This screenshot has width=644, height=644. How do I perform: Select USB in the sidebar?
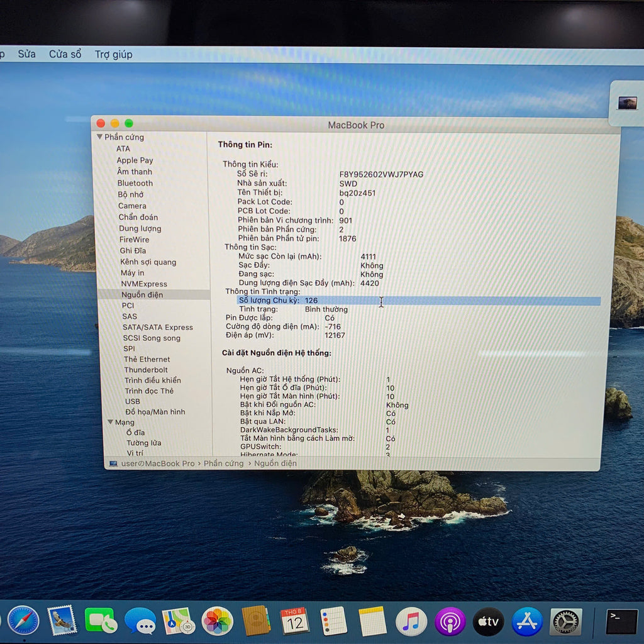pos(132,401)
